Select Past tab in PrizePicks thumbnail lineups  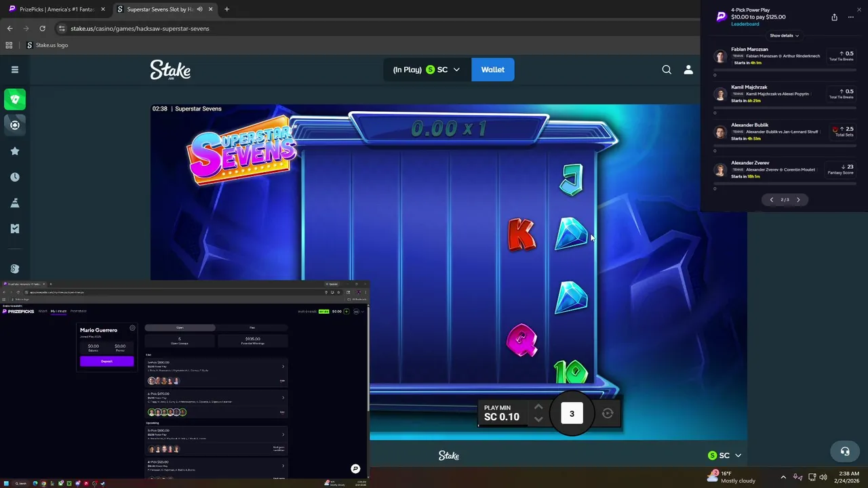[x=252, y=328]
